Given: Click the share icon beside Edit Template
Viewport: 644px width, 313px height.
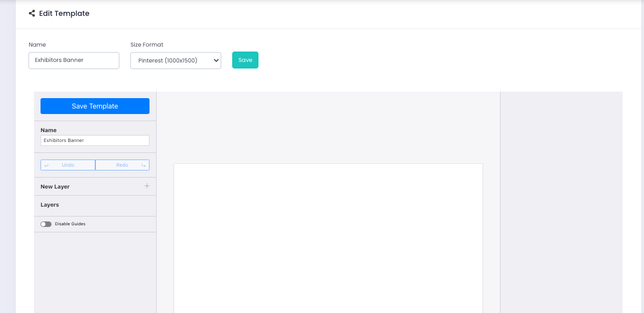Looking at the screenshot, I should pyautogui.click(x=32, y=13).
